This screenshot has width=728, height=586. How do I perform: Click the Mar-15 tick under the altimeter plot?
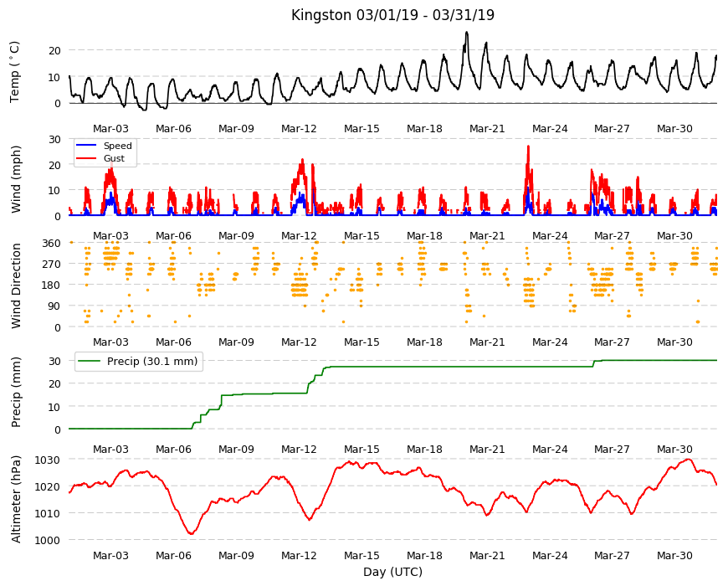click(361, 556)
